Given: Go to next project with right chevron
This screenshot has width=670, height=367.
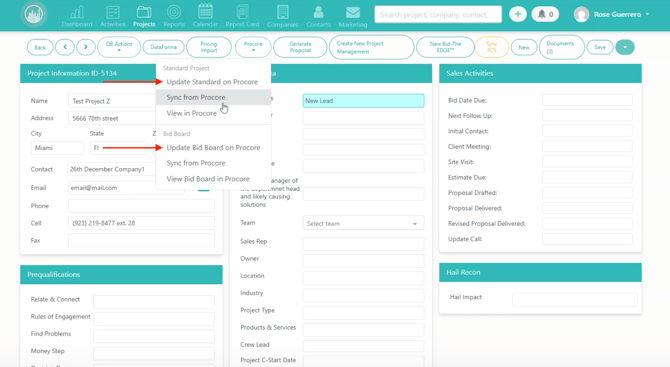Looking at the screenshot, I should (x=85, y=47).
